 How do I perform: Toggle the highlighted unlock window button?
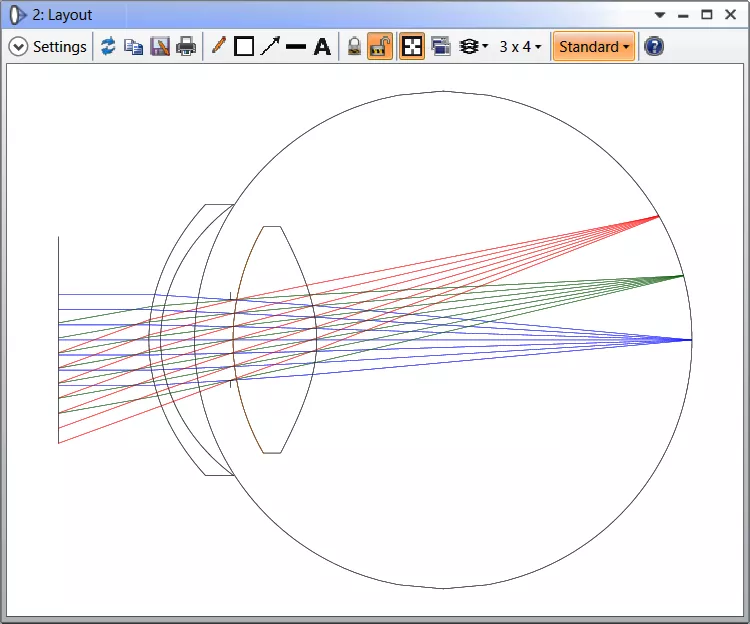tap(380, 47)
